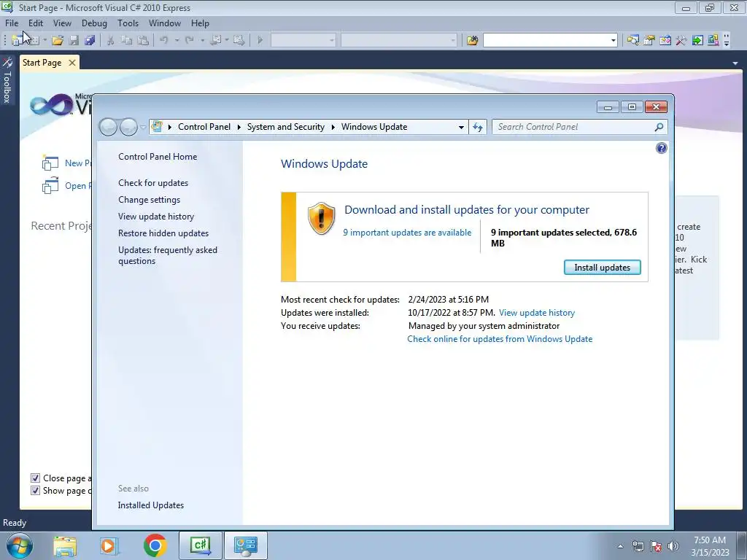
Task: Open the New Project button dropdown arrow
Action: (x=44, y=41)
